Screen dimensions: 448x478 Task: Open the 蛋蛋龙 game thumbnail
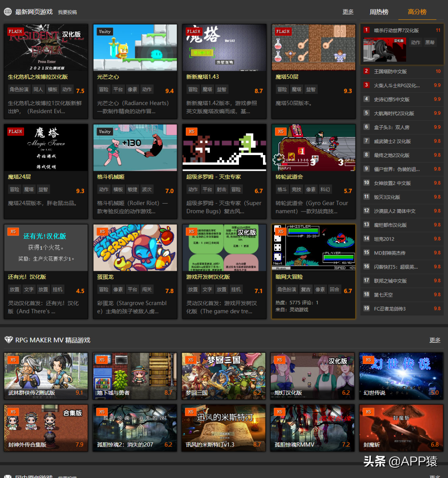pyautogui.click(x=135, y=248)
